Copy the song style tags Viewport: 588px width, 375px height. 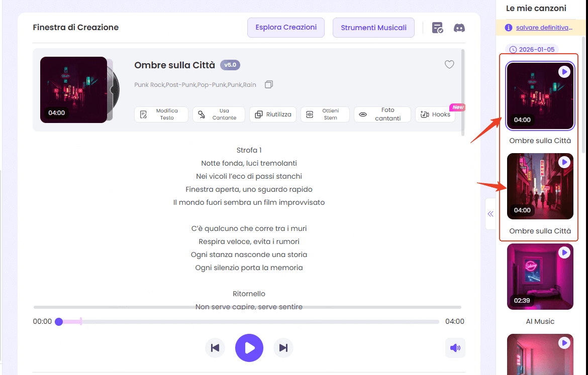coord(269,84)
